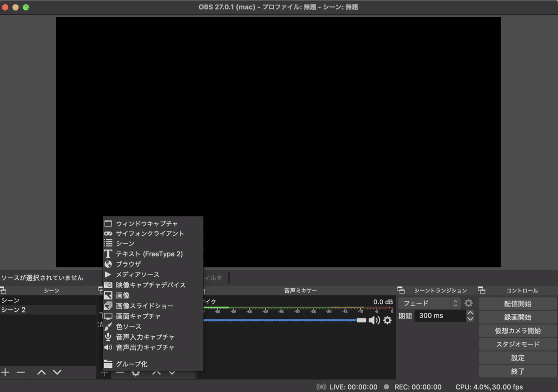Click the mic volume slider handle
This screenshot has width=558, height=392.
point(362,320)
